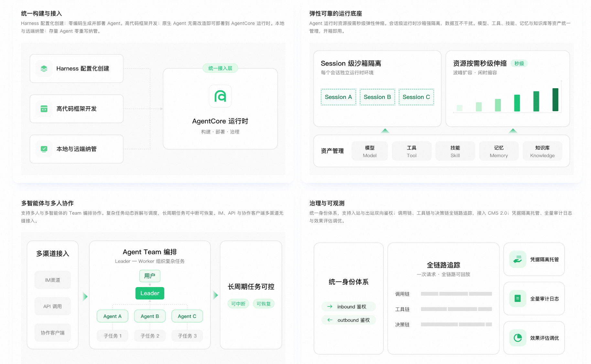The image size is (591, 364).
Task: Click the 调用链 trace bar
Action: coord(456,294)
